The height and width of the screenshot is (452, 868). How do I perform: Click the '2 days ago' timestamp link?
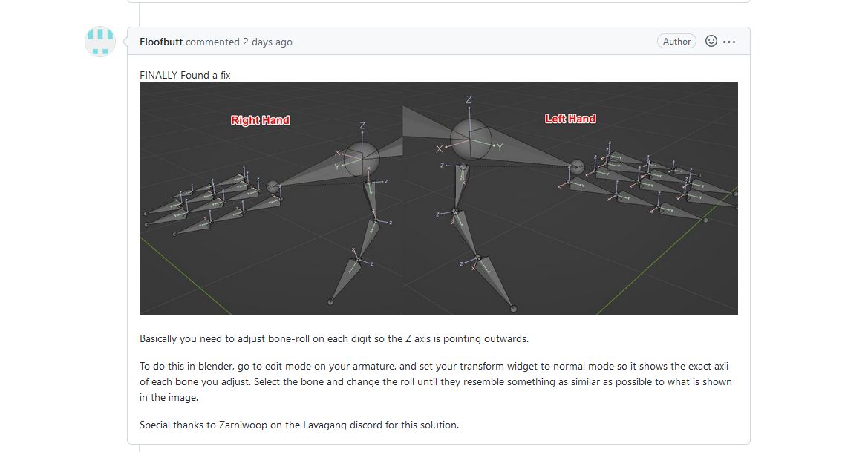(267, 42)
